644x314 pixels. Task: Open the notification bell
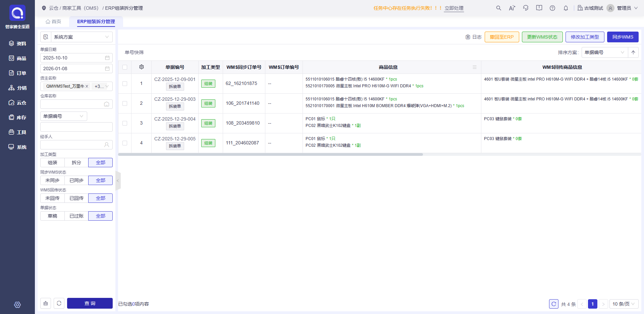pos(566,8)
